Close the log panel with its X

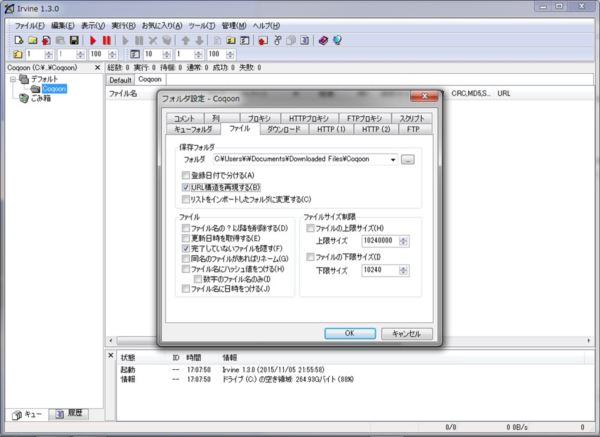(111, 355)
